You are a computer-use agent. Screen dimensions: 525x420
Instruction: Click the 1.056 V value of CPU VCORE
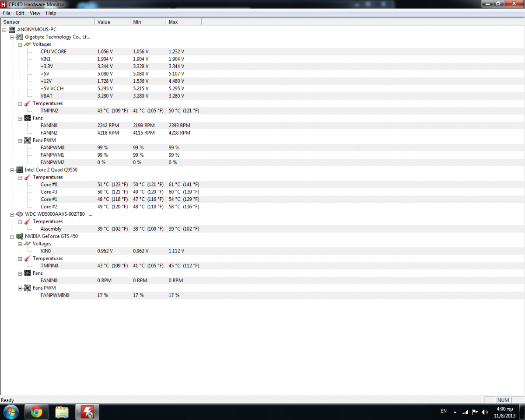[105, 52]
